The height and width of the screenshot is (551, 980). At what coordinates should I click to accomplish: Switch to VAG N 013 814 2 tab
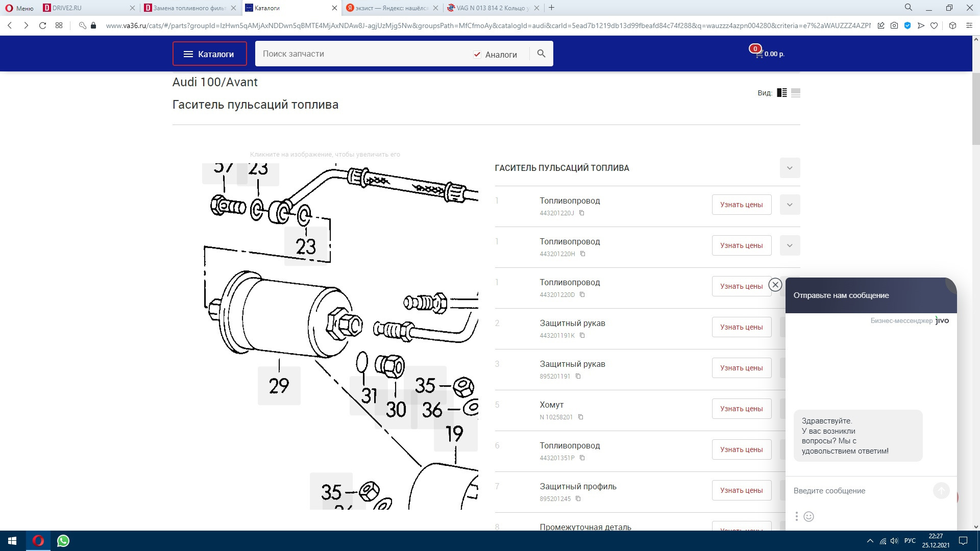pos(490,8)
